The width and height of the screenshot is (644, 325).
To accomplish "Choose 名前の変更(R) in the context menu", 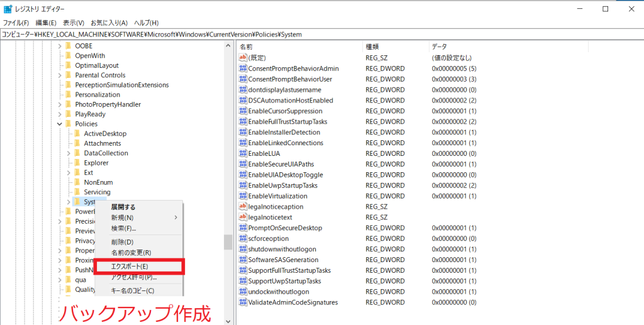I will pyautogui.click(x=139, y=253).
